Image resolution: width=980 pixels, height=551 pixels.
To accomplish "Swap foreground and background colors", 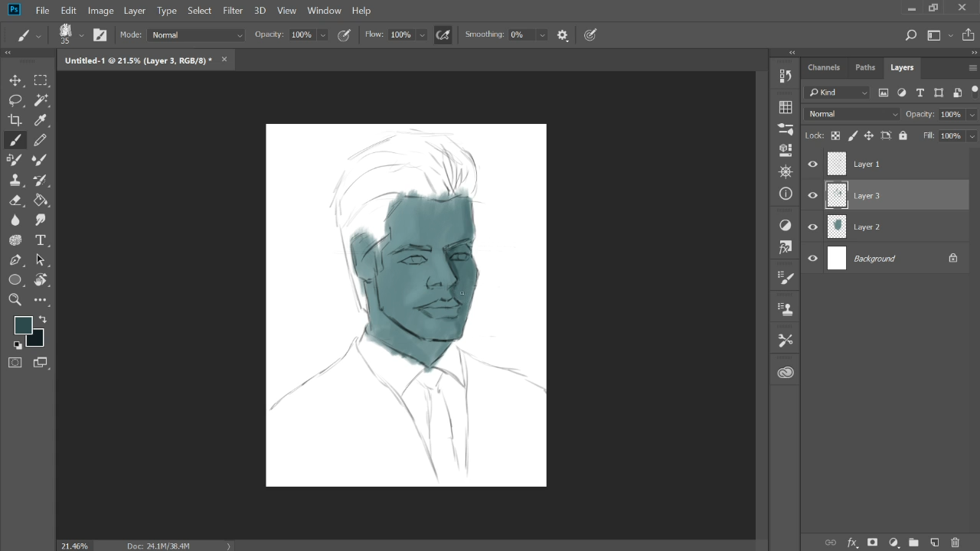I will [42, 320].
